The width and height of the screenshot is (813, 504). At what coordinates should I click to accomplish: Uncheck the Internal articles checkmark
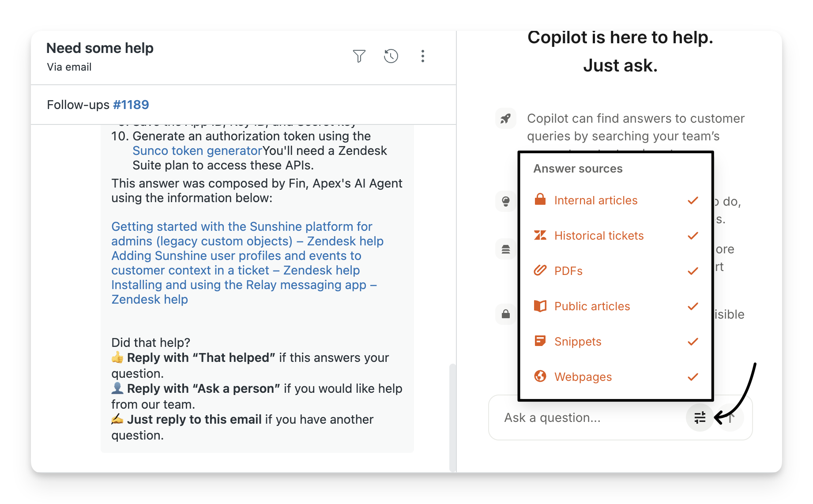coord(693,200)
